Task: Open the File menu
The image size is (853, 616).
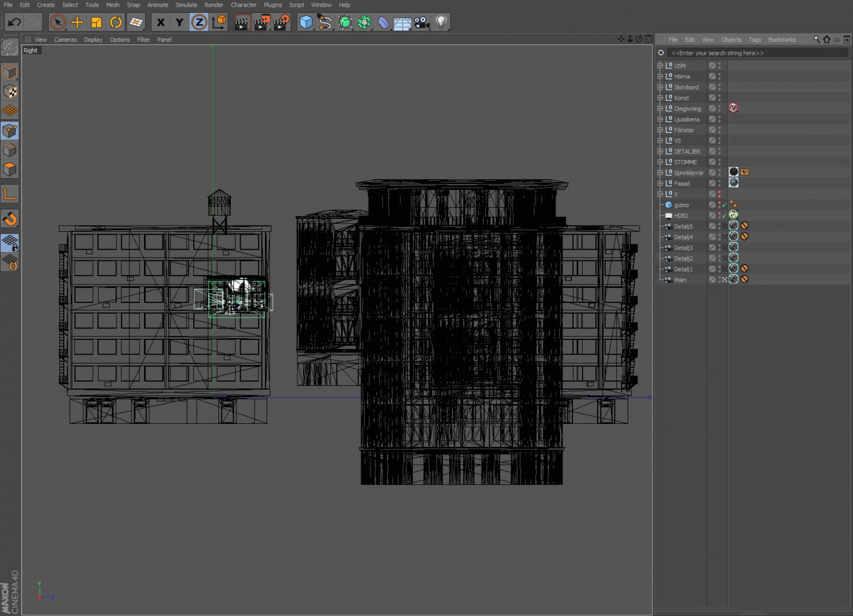Action: tap(8, 4)
